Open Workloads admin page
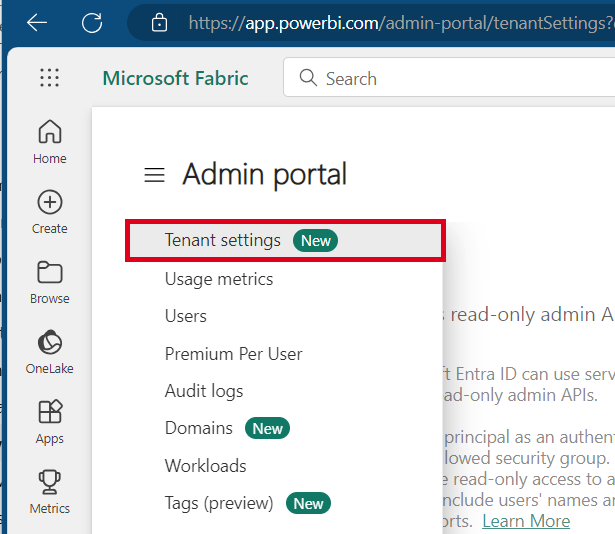 [x=206, y=466]
